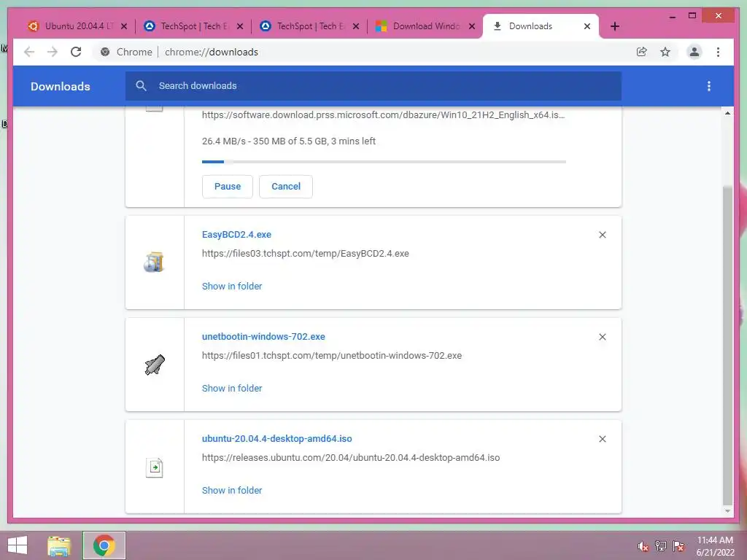Click in the Search downloads field
Screen dimensions: 747x560
click(x=373, y=86)
